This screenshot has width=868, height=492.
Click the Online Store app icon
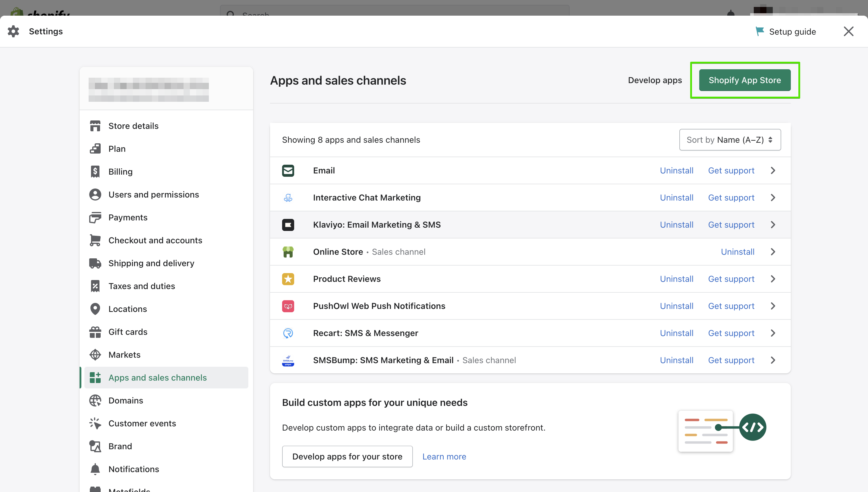tap(288, 252)
